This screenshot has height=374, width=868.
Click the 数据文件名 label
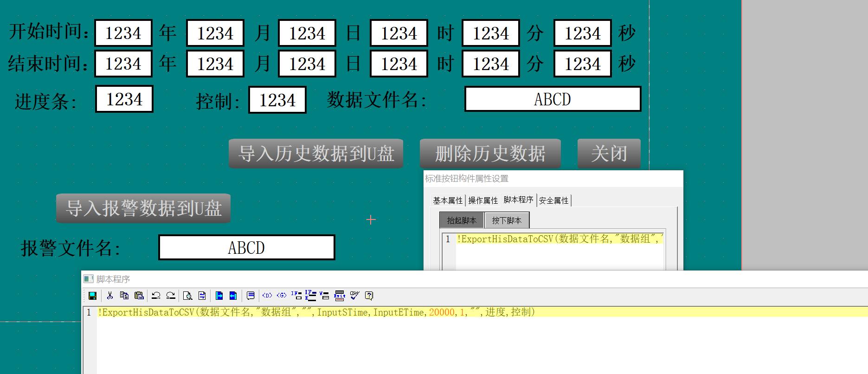(x=377, y=100)
